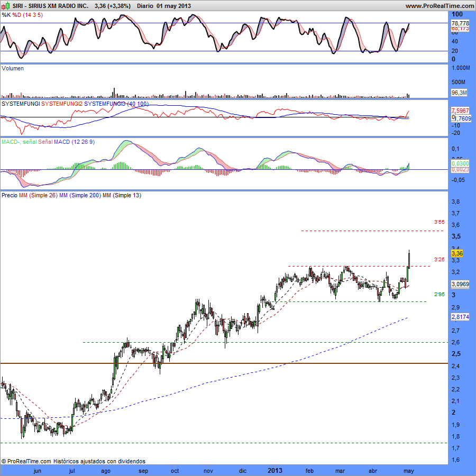Image resolution: width=476 pixels, height=476 pixels.
Task: Click the 3'55 resistance level label
Action: point(439,222)
